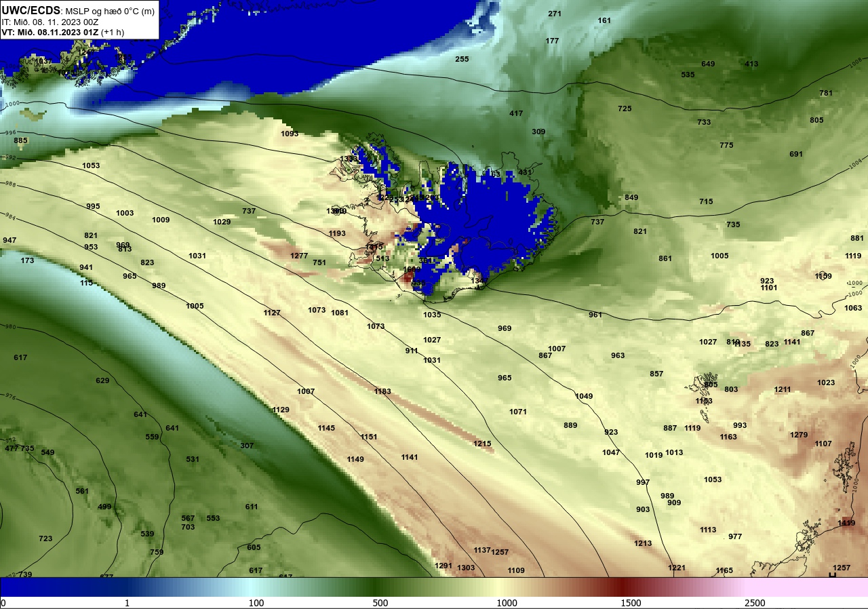Screen dimensions: 868x609
Task: Click the height value 649 on the map
Action: (x=708, y=64)
